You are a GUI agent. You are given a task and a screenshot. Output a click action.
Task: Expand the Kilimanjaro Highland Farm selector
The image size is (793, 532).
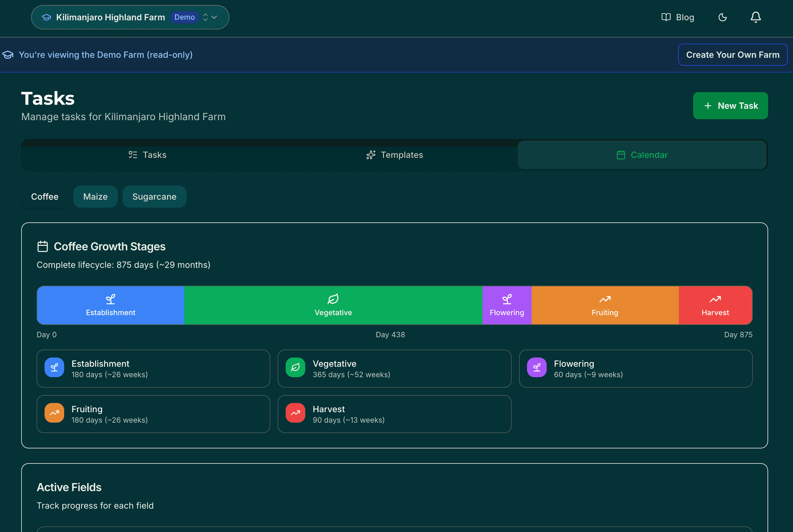tap(110, 17)
